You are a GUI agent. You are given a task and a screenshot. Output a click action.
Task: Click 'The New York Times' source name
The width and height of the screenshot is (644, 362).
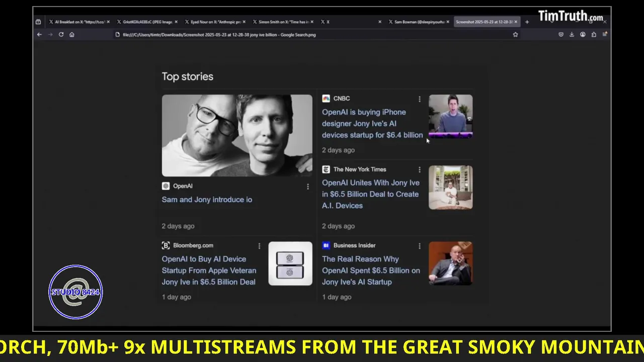point(360,169)
